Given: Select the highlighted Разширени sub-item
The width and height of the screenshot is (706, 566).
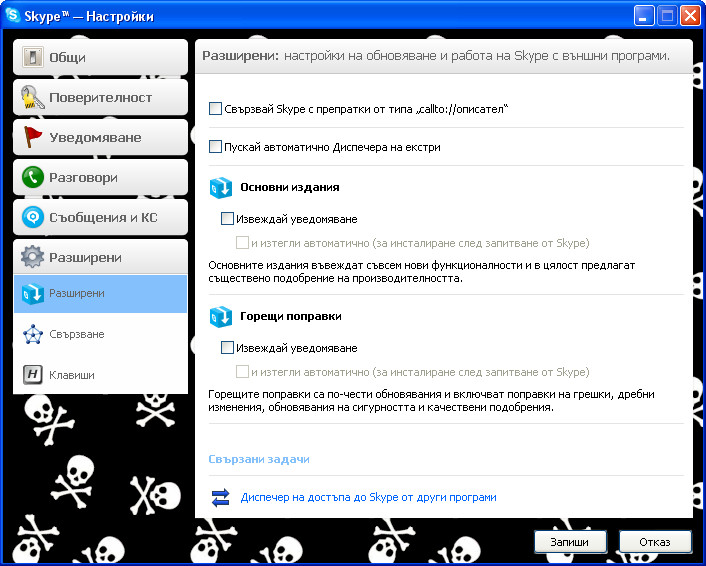Looking at the screenshot, I should point(100,294).
